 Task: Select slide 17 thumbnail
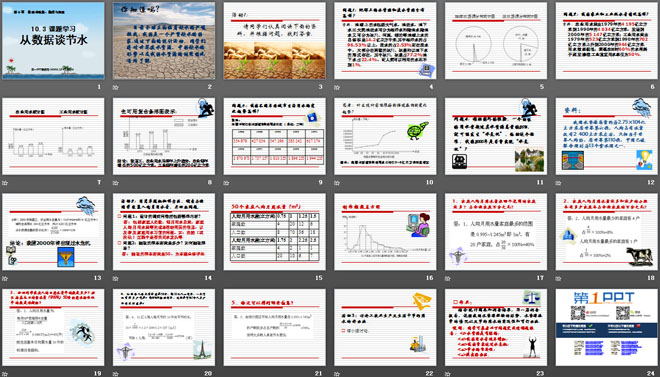tap(496, 232)
